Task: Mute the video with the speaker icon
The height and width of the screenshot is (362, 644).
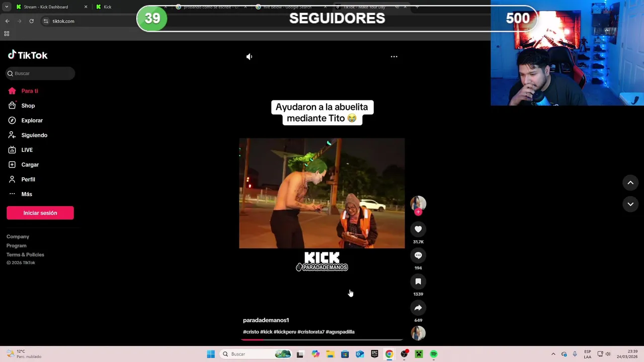Action: click(x=249, y=57)
